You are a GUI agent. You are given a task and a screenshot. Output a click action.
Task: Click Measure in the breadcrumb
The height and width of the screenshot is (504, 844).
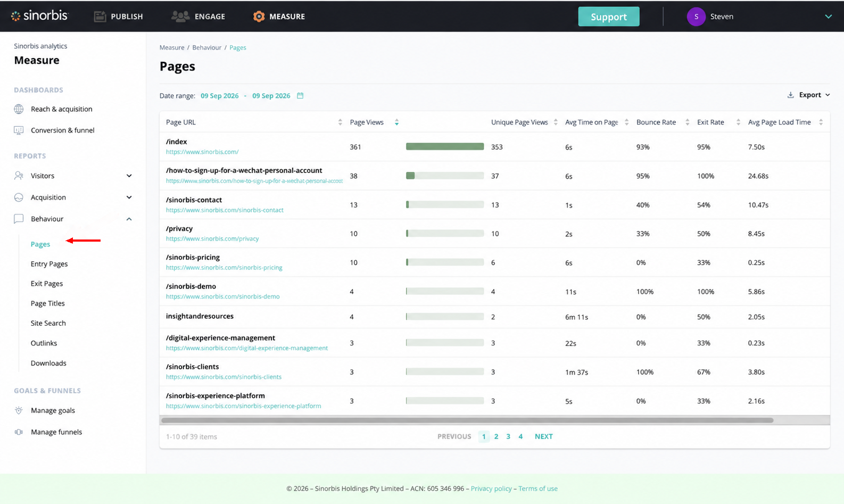172,47
